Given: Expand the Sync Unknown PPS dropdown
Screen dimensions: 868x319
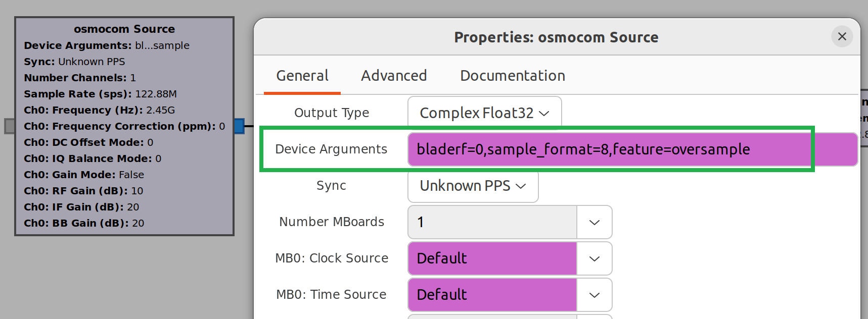Looking at the screenshot, I should (x=473, y=186).
